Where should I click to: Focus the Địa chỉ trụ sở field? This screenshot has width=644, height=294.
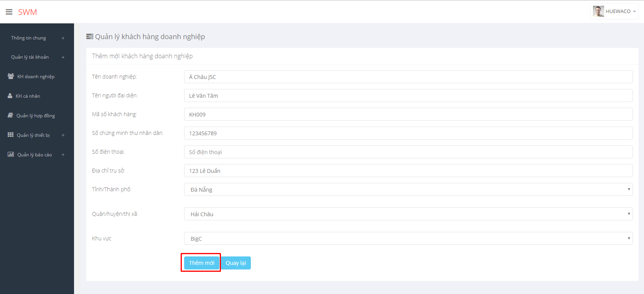pyautogui.click(x=408, y=171)
